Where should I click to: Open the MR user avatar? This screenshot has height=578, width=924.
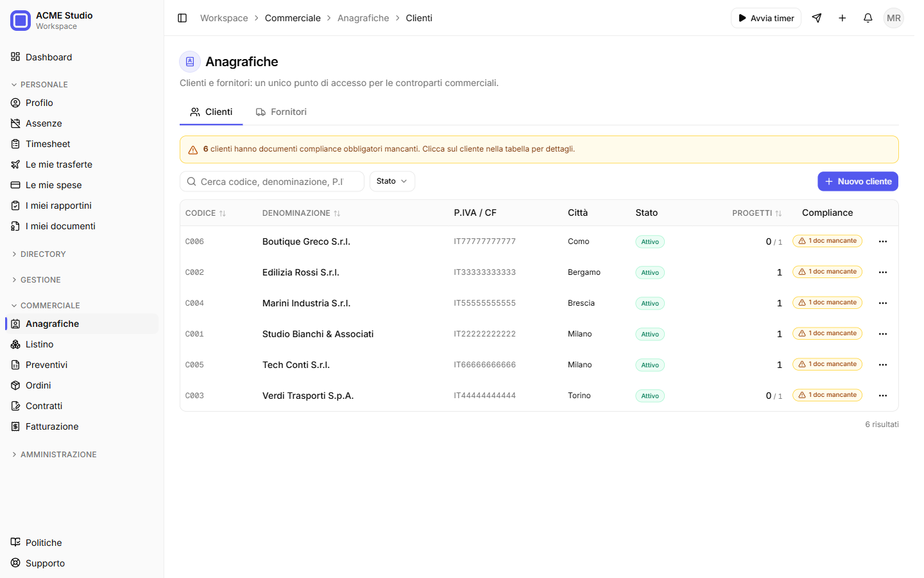coord(893,18)
